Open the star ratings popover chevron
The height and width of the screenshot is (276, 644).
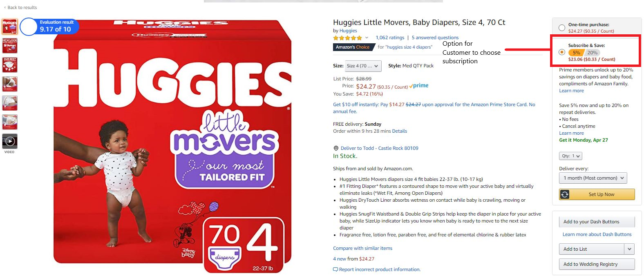pyautogui.click(x=367, y=38)
